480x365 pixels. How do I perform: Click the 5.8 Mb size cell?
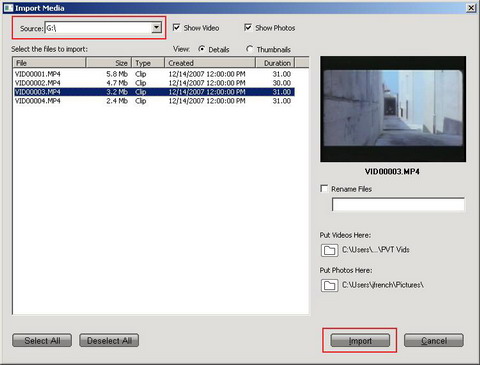point(117,74)
